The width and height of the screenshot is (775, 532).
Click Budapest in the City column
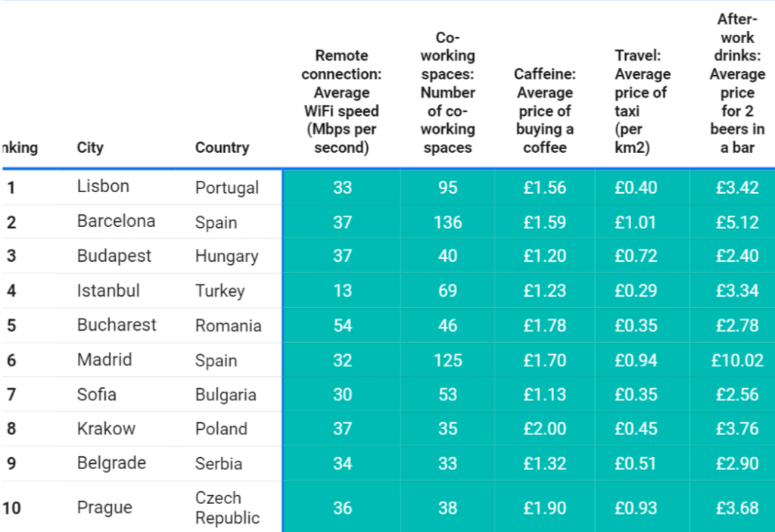click(114, 256)
